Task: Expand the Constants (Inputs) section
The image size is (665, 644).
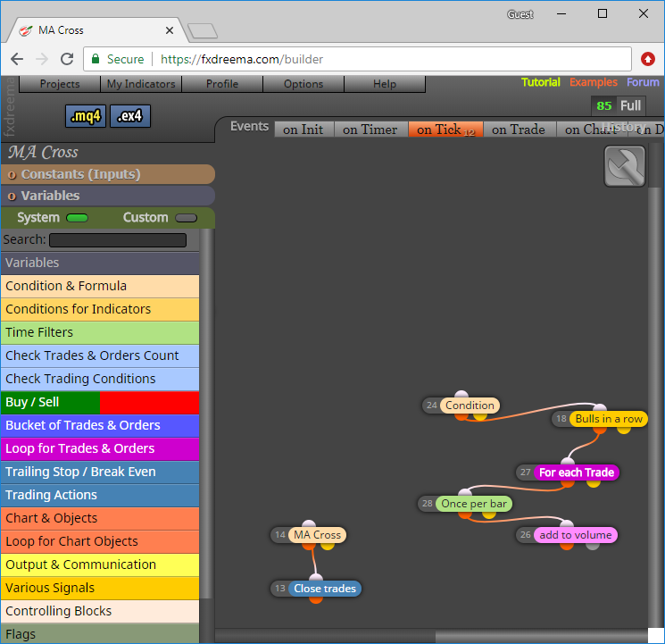Action: click(108, 174)
